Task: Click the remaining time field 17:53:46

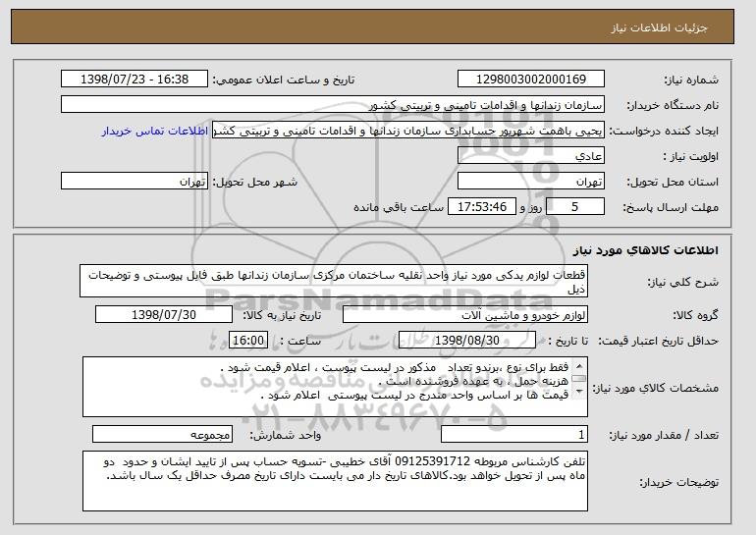Action: (482, 207)
